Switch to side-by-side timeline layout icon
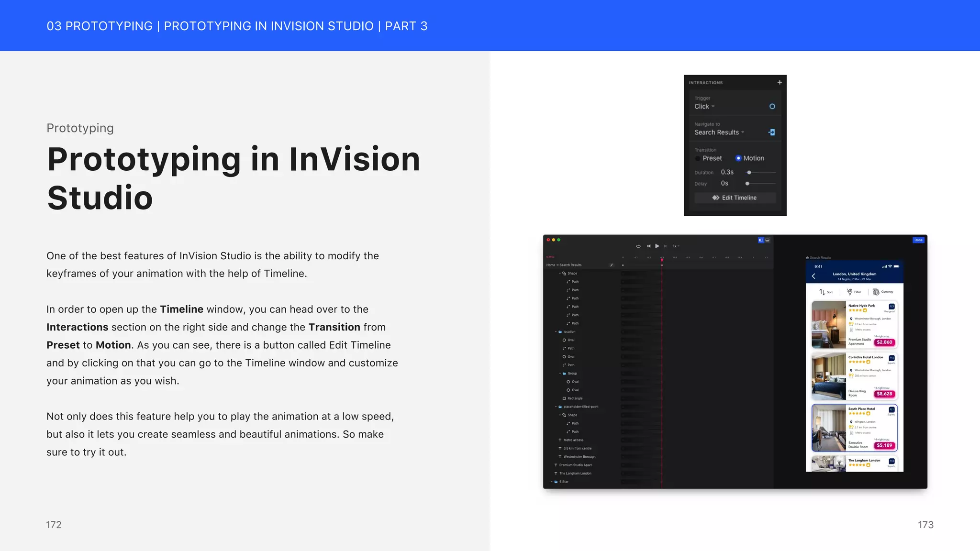The image size is (980, 551). [x=761, y=240]
